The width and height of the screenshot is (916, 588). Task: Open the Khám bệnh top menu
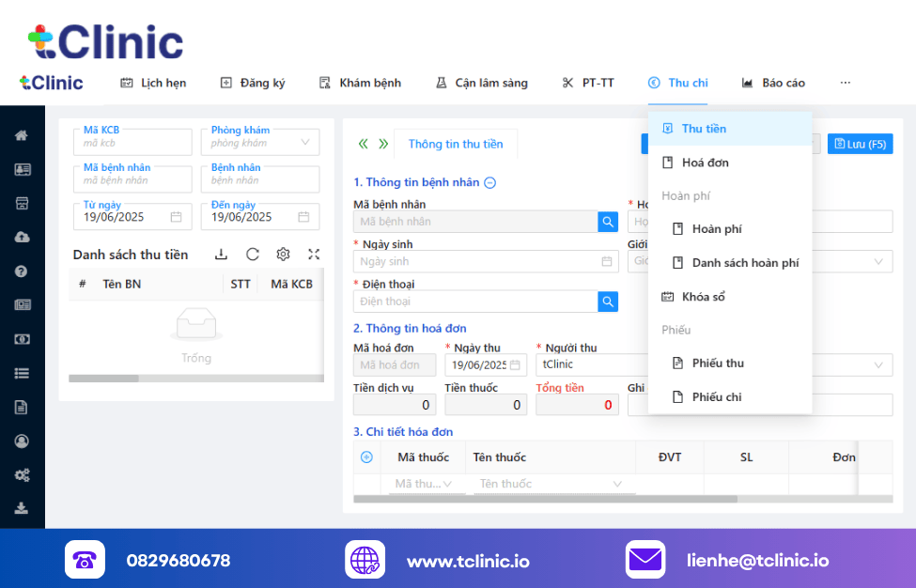click(360, 83)
